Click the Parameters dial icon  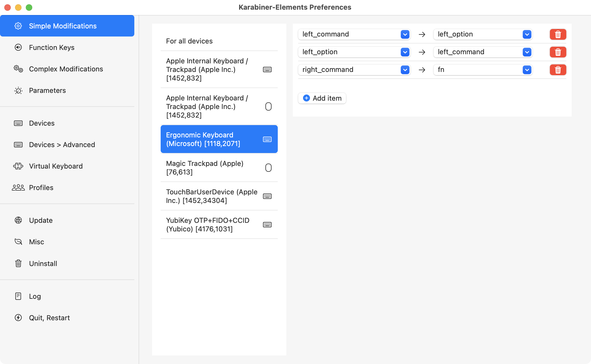pos(18,90)
